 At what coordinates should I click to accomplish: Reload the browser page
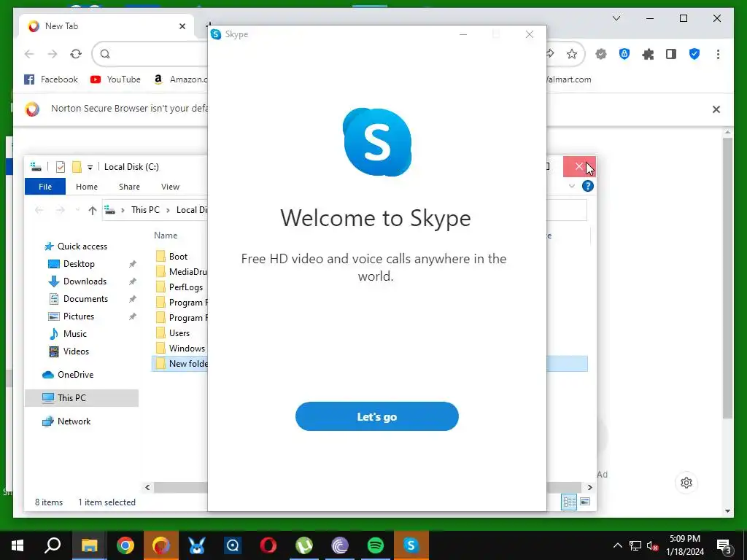(x=76, y=54)
